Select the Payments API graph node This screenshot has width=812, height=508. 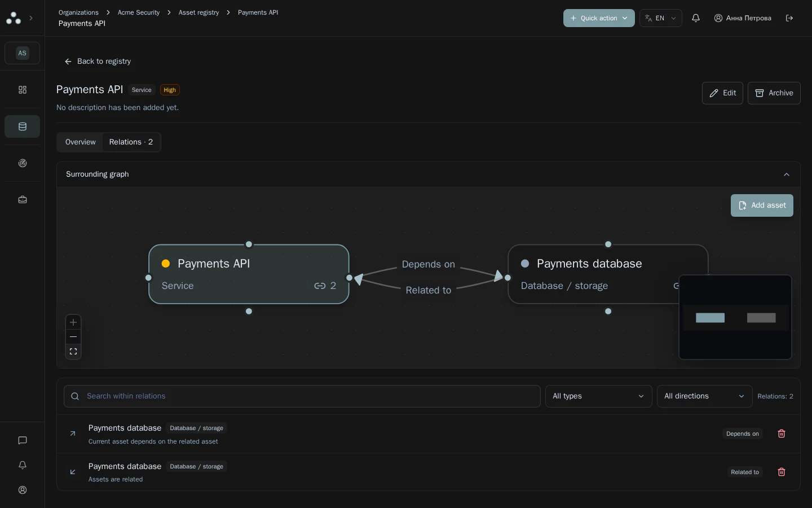(249, 274)
